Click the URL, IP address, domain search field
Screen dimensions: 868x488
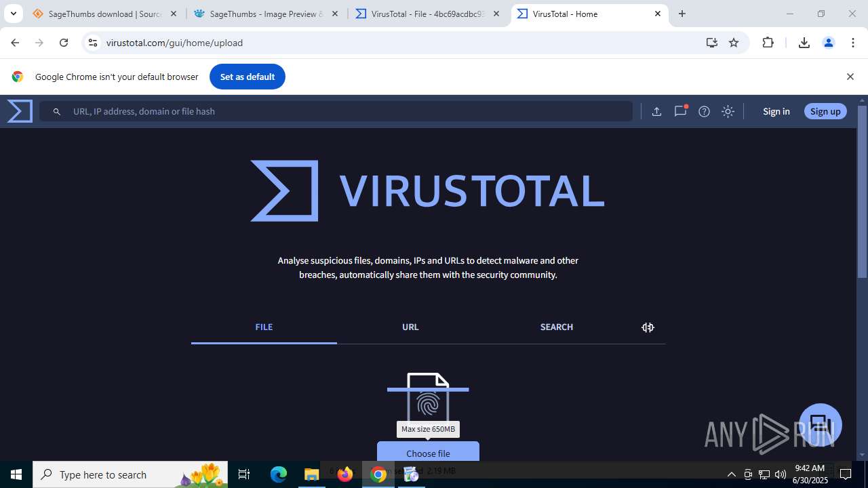click(x=336, y=111)
